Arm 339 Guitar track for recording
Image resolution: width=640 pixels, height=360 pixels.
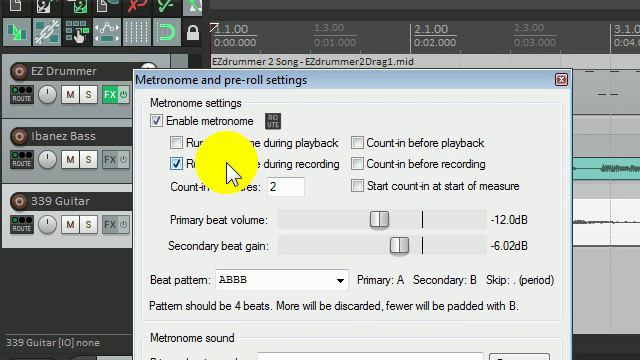[x=19, y=201]
